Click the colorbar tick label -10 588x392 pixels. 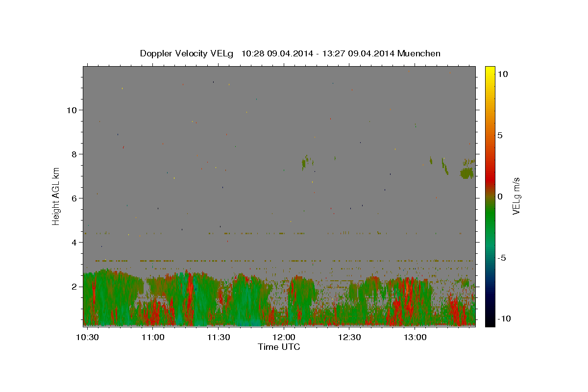click(504, 318)
